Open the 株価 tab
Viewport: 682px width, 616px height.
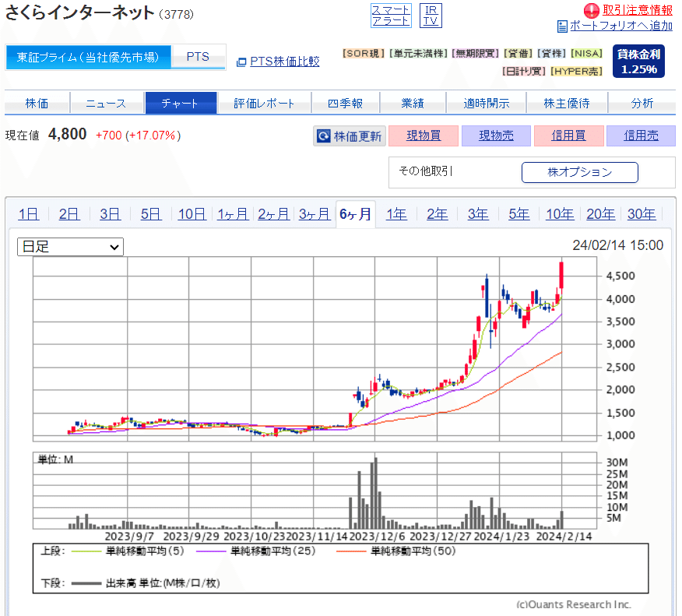click(x=37, y=103)
